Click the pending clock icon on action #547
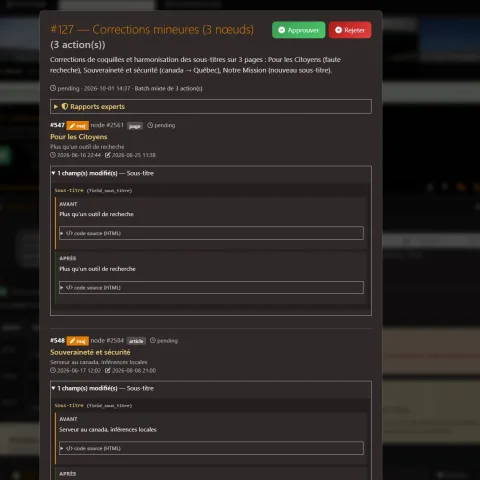Screen dimensions: 480x480 pyautogui.click(x=150, y=125)
